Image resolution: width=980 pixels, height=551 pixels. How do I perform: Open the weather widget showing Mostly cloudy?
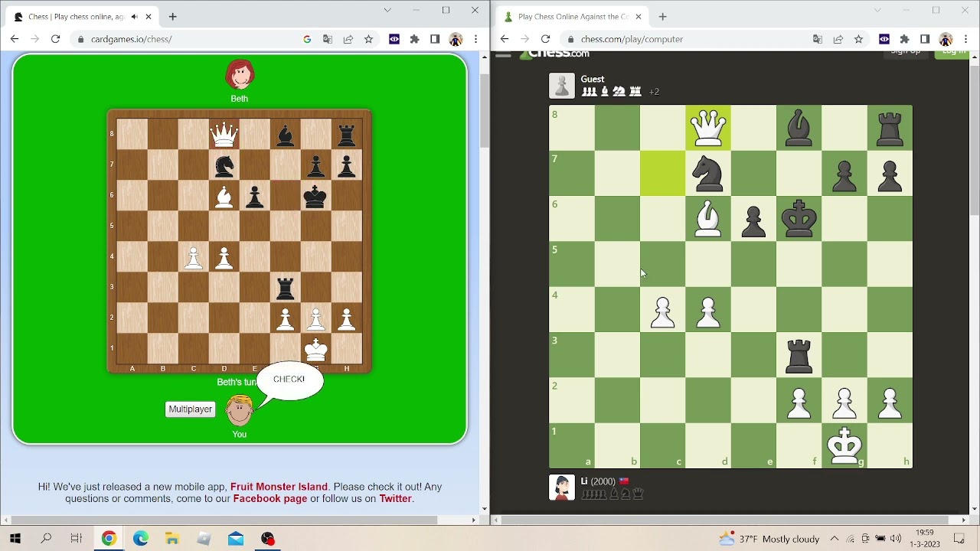coord(769,539)
